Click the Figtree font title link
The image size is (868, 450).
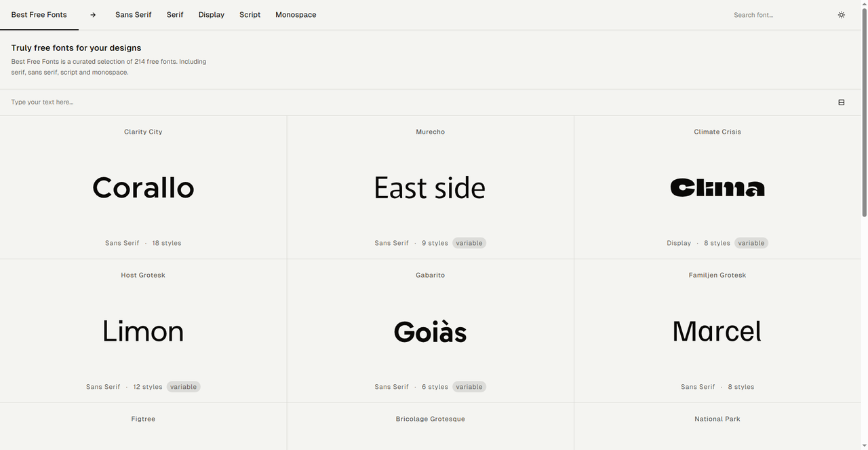click(143, 419)
